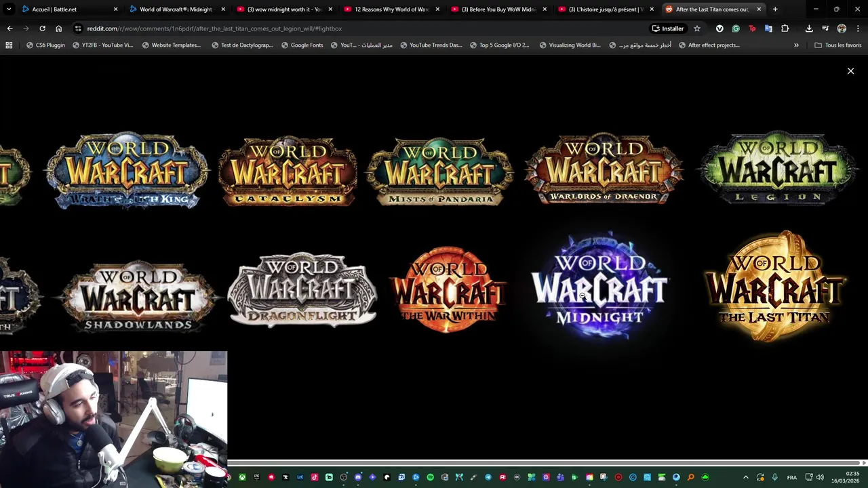Click The War Within logo
Viewport: 868px width, 488px height.
[448, 289]
